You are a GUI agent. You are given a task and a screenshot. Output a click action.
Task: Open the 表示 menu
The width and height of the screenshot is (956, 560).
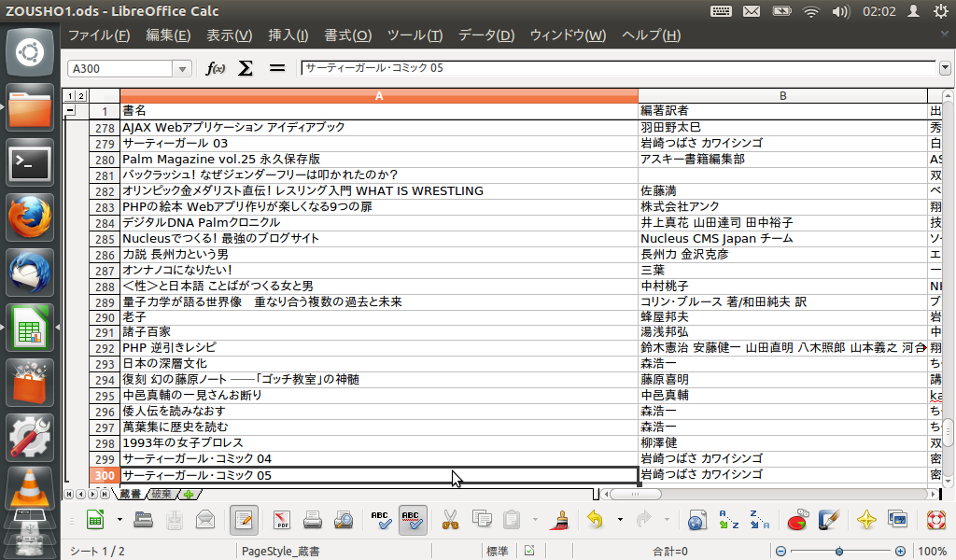pyautogui.click(x=230, y=35)
